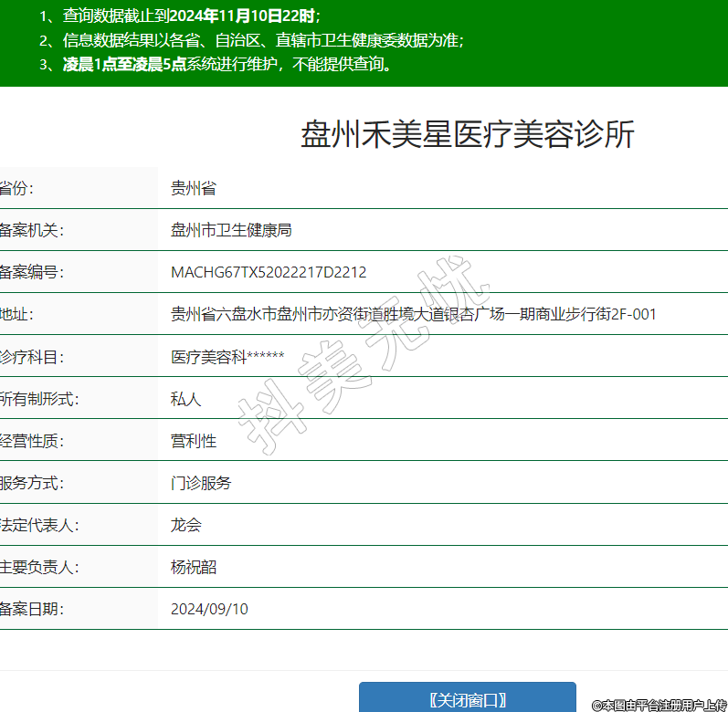Click the 诊疗科目 value 医疗美容科******

click(x=227, y=357)
